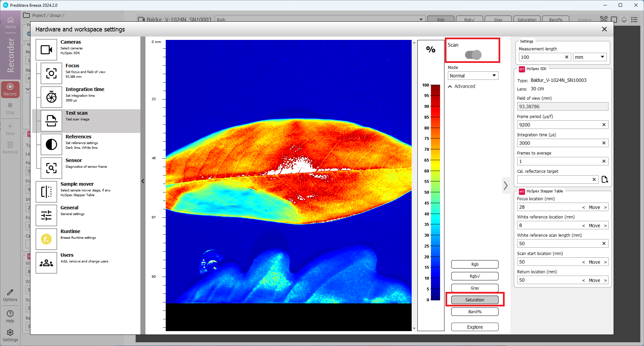Open the Integration time shutter icon

51,97
